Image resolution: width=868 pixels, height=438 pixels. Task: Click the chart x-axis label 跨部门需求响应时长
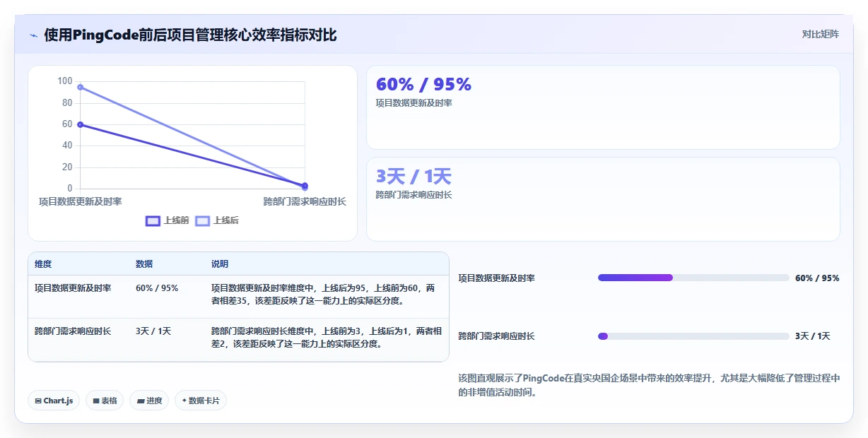click(305, 201)
